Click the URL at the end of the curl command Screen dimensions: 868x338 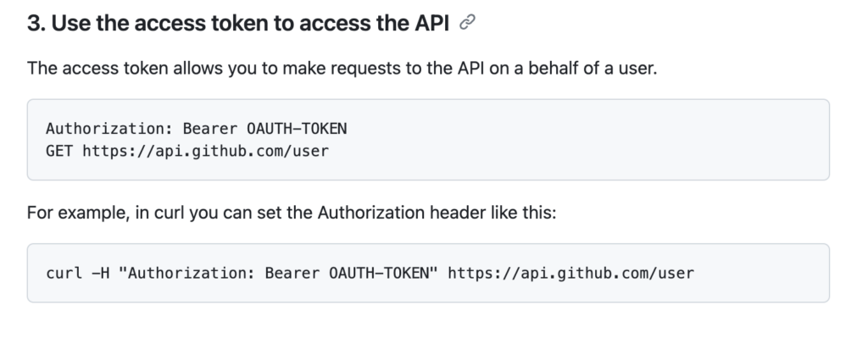click(x=570, y=273)
